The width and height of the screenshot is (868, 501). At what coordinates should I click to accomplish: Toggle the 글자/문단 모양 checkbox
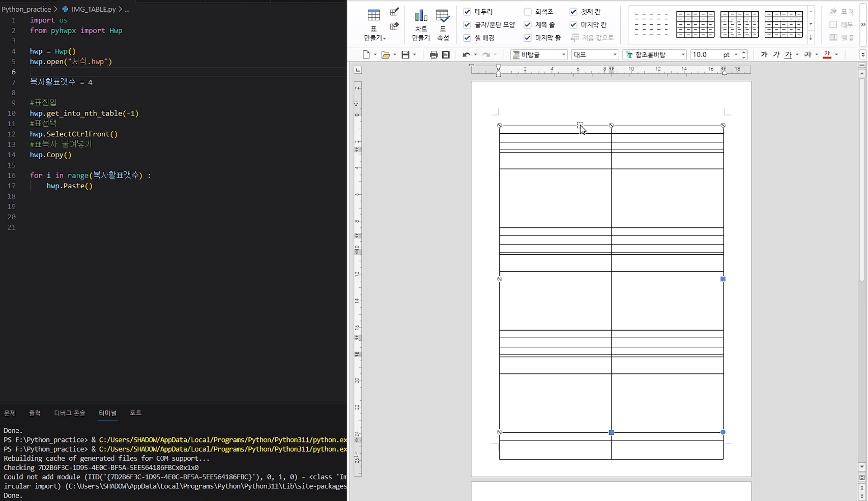(467, 25)
